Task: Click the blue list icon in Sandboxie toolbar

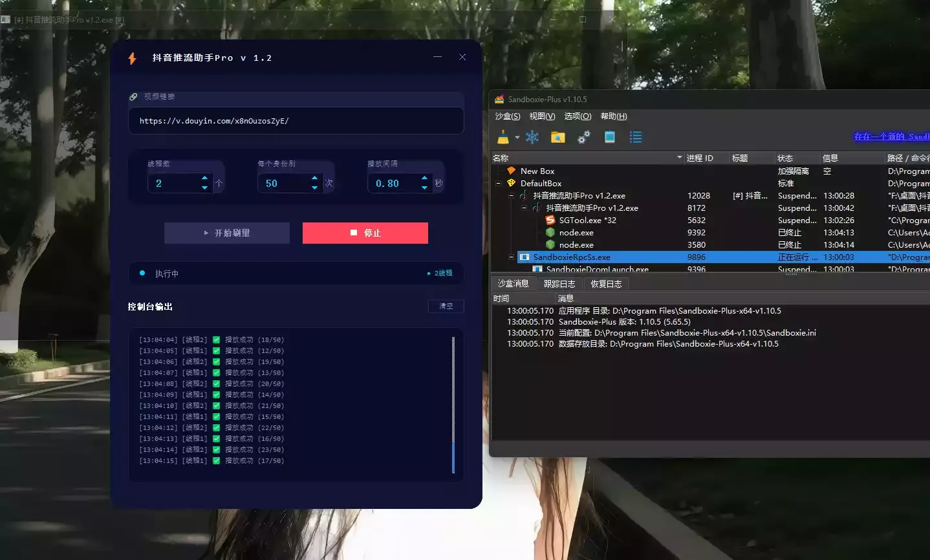Action: pos(636,137)
